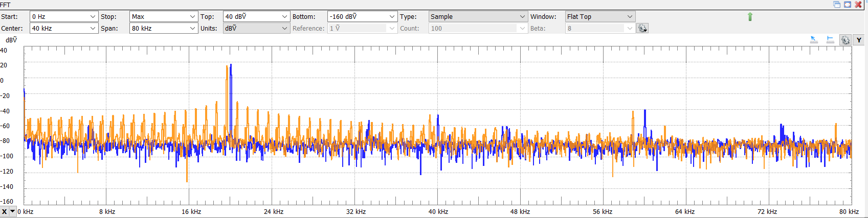Close the FFT panel with red X
The width and height of the screenshot is (868, 218).
tap(858, 5)
